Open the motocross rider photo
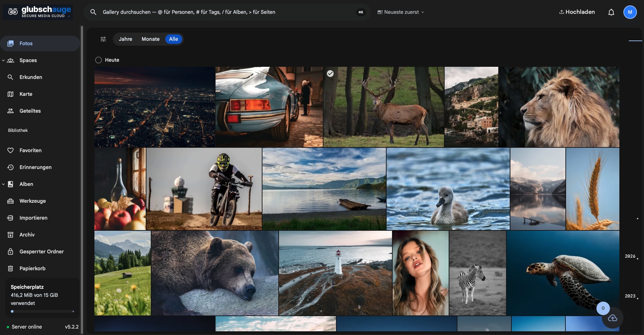The width and height of the screenshot is (644, 335). 204,189
